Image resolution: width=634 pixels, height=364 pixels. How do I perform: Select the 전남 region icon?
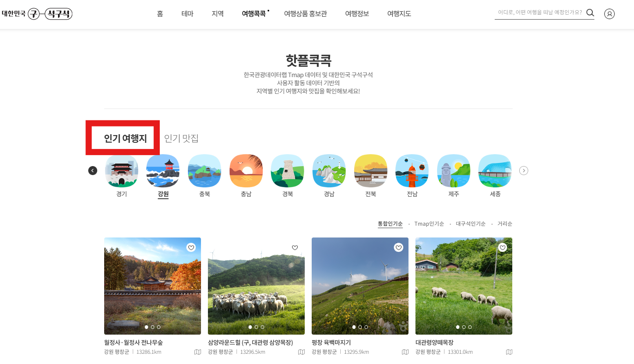(x=412, y=171)
